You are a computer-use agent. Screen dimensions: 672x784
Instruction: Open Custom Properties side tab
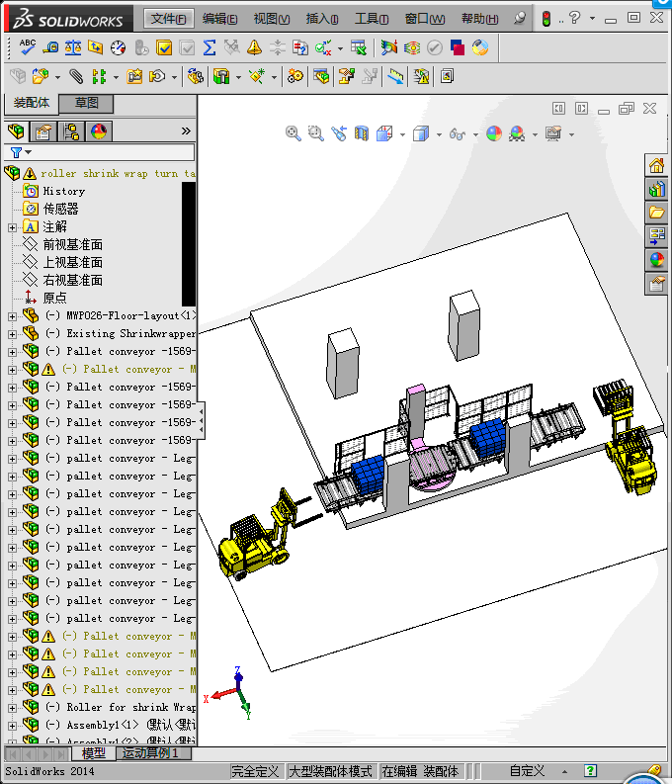click(x=656, y=284)
